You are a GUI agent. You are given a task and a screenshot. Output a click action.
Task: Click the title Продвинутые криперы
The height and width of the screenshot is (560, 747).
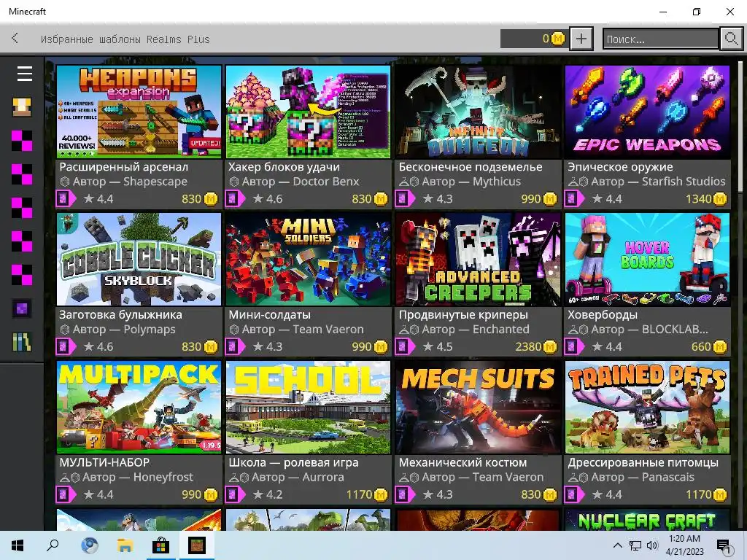tap(463, 314)
